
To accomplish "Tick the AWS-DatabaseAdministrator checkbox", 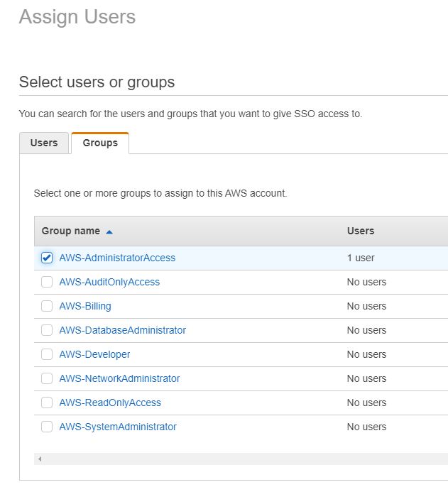I will point(47,330).
